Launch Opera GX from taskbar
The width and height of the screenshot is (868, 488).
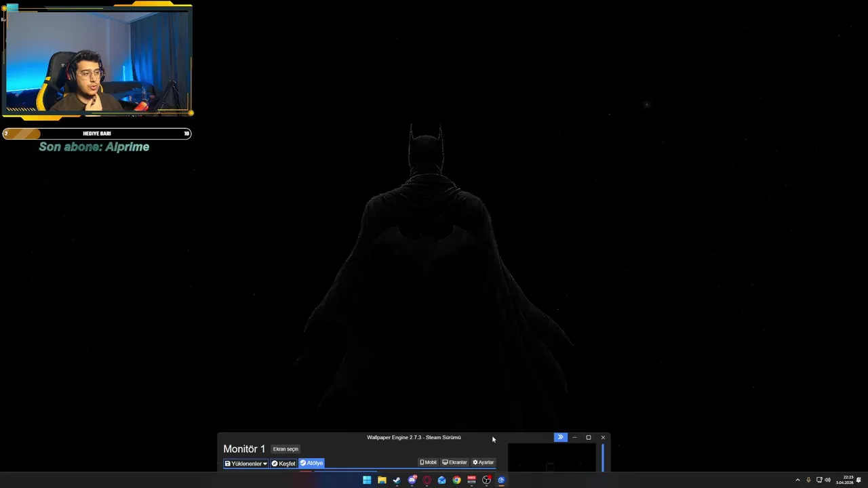pyautogui.click(x=427, y=480)
